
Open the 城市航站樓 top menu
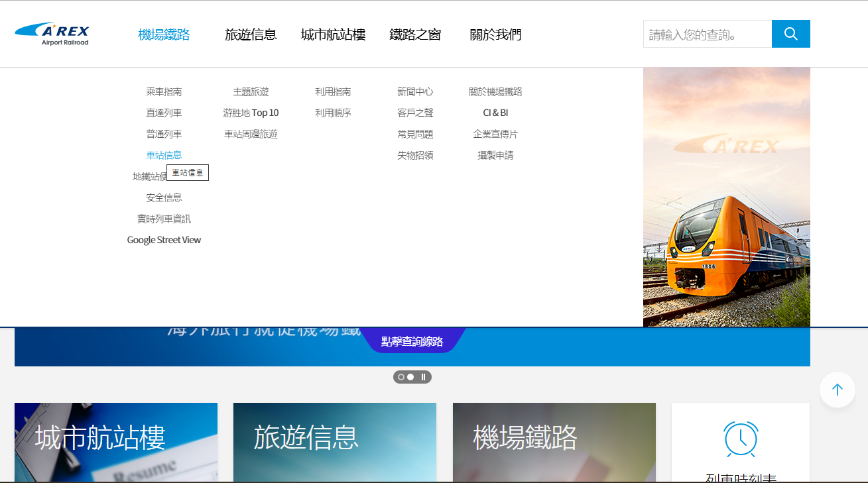tap(333, 34)
